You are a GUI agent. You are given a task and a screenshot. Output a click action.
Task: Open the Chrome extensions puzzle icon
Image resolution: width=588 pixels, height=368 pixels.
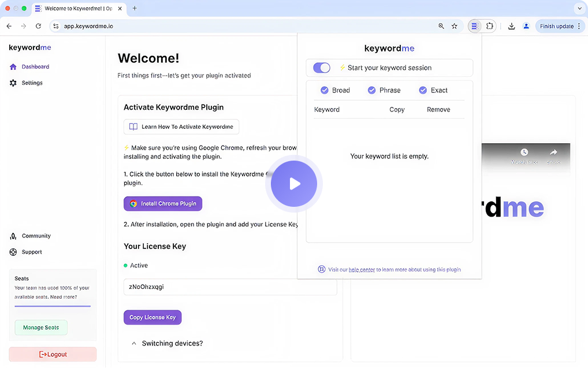coord(490,26)
